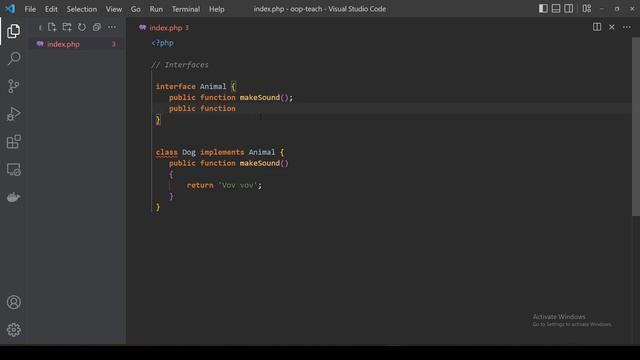Open the Explorer view in activity bar

[x=13, y=31]
